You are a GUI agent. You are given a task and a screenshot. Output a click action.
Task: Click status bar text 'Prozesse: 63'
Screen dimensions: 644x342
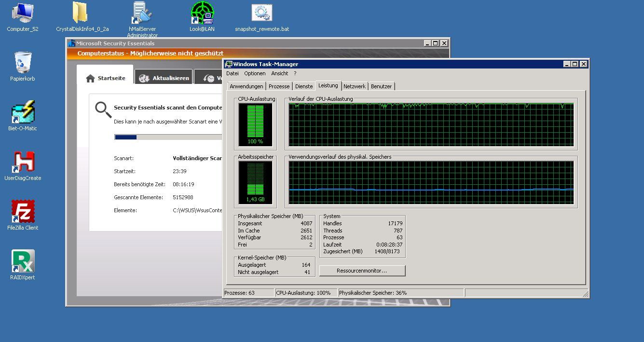pyautogui.click(x=239, y=293)
